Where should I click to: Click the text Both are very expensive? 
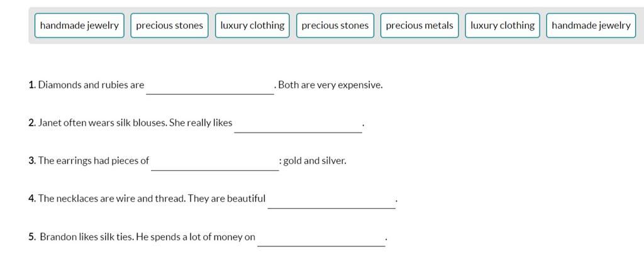(331, 85)
